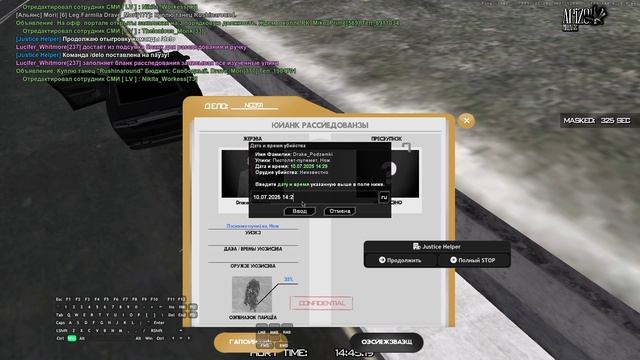Click the victim photo thumbnail

coord(236,173)
